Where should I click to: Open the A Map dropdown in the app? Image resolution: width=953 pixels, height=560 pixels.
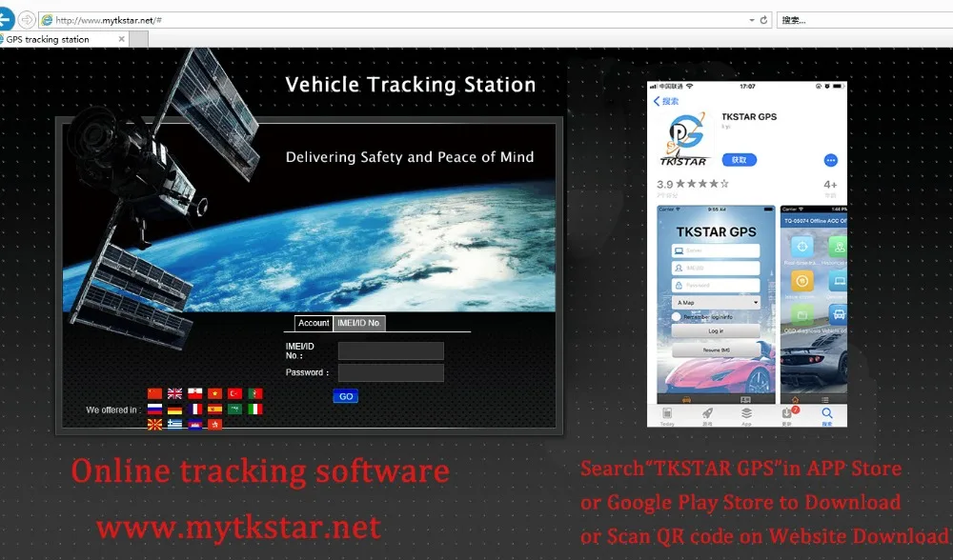pos(716,302)
